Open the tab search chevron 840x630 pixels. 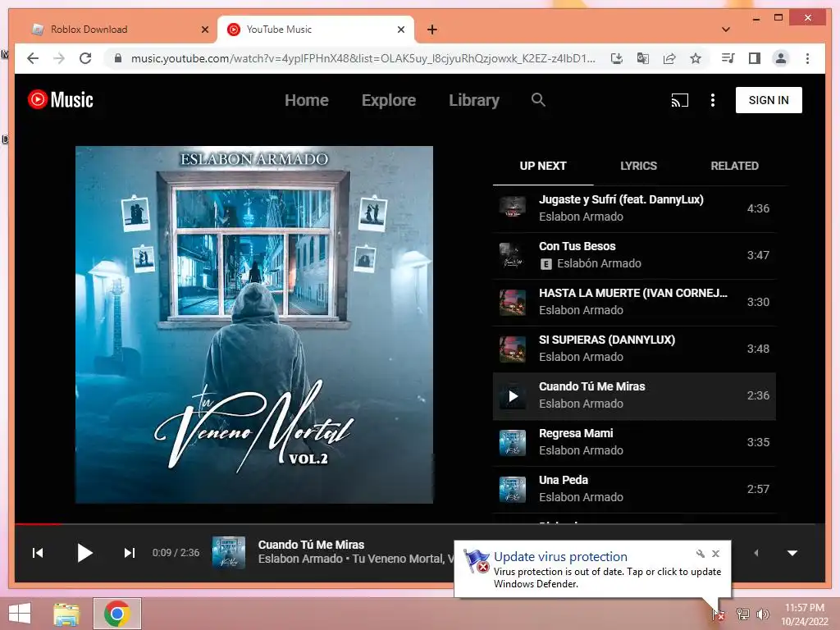(x=726, y=30)
